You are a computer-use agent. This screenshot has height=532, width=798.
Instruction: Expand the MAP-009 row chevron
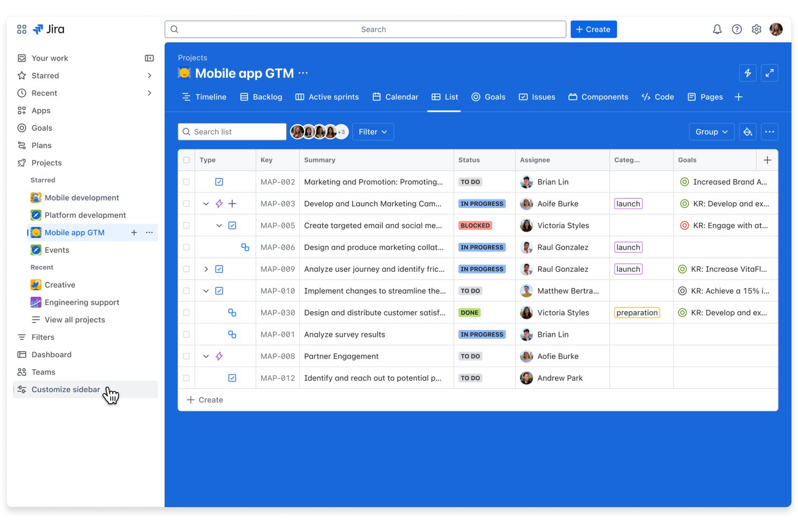point(206,269)
